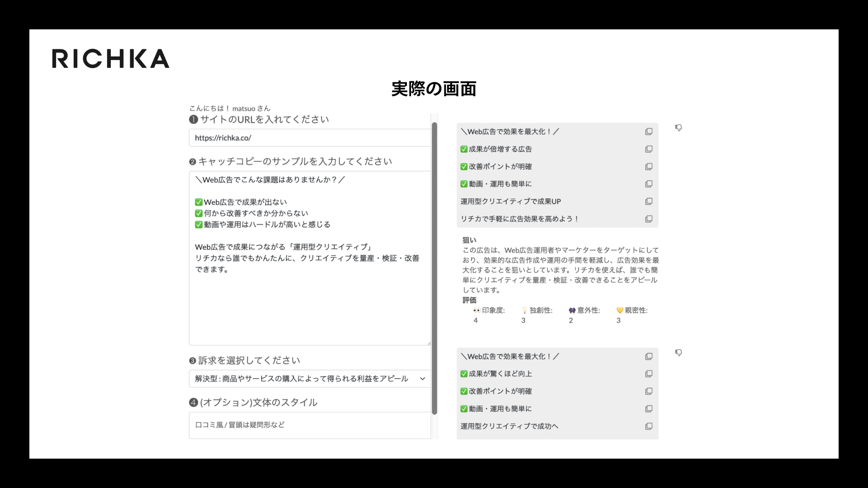Open the 訴求 type dropdown
Image resolution: width=868 pixels, height=488 pixels.
[309, 379]
